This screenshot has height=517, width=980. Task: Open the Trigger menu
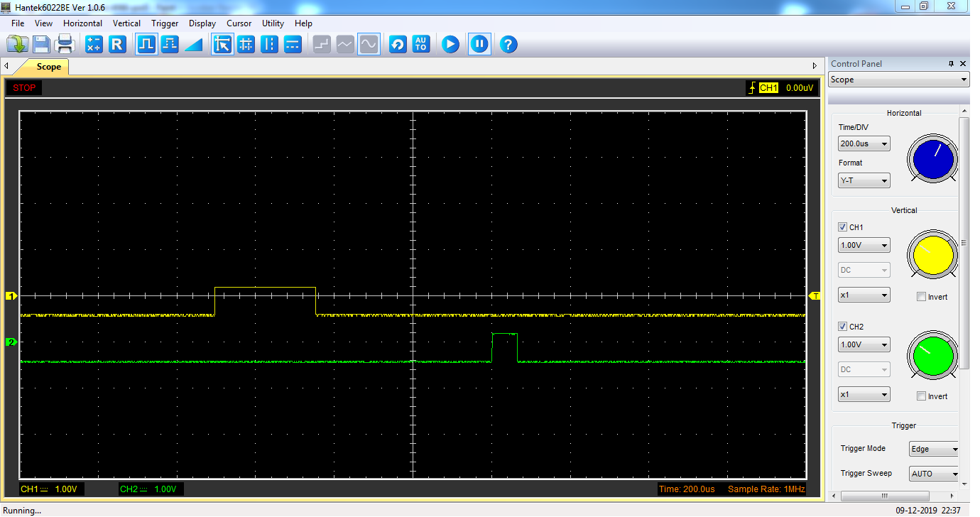[165, 23]
